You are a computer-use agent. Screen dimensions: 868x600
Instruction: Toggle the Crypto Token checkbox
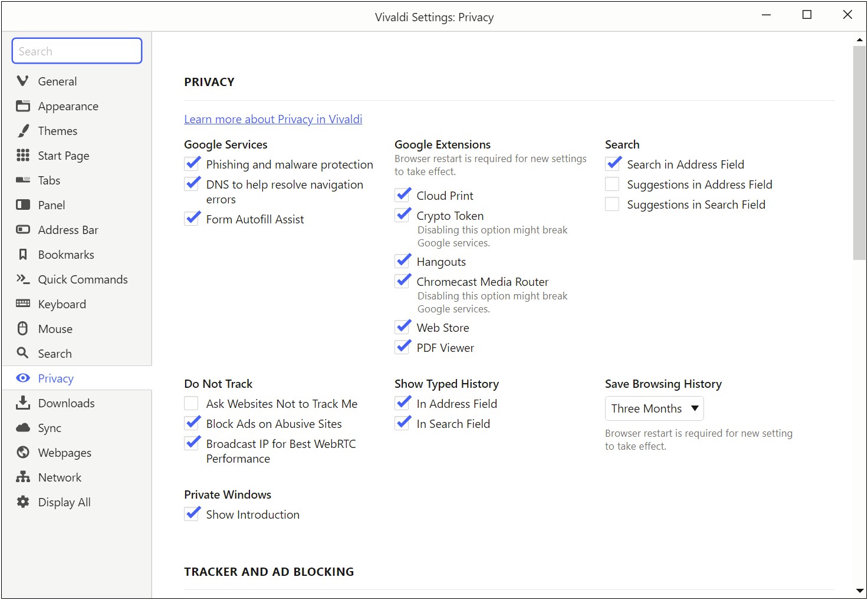402,215
